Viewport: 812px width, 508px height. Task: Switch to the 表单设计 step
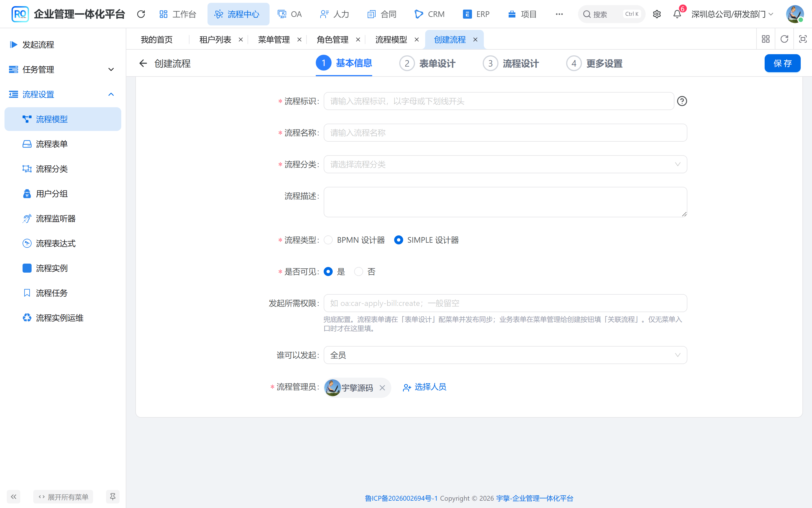[427, 63]
